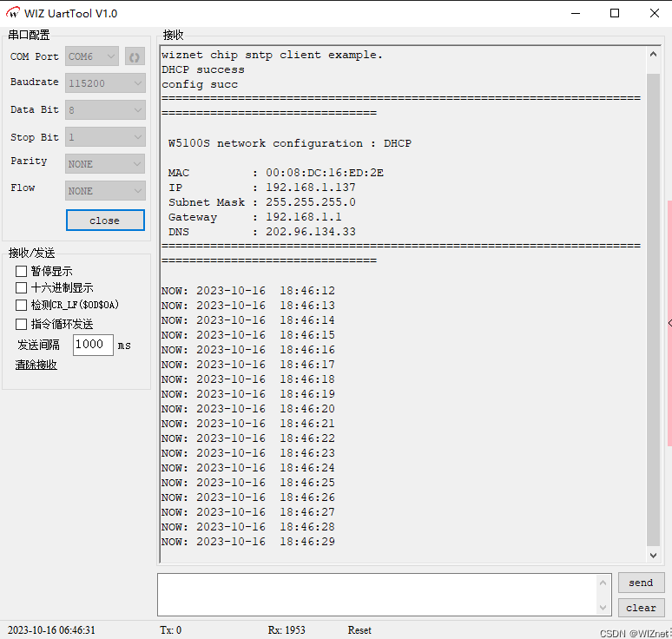Click the log line ending 18:46:20

tap(248, 409)
